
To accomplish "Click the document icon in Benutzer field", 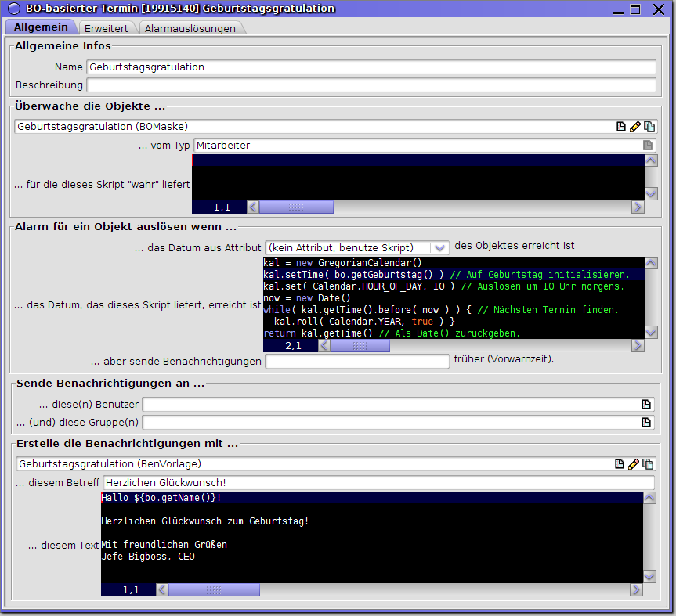I will [x=646, y=405].
